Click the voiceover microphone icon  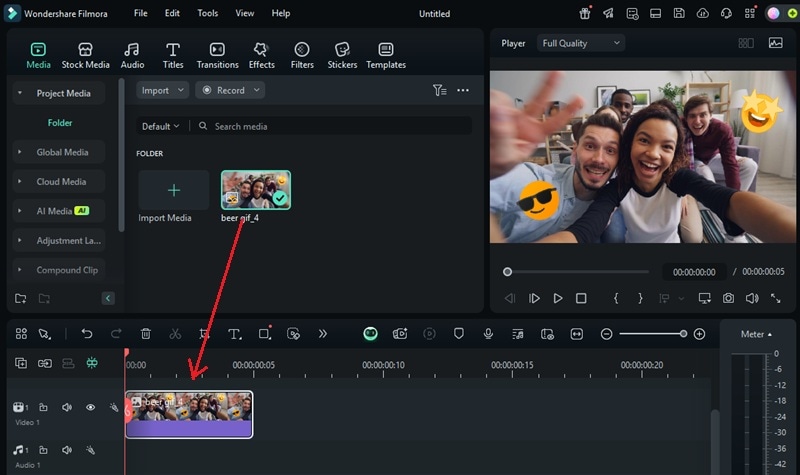pos(488,334)
